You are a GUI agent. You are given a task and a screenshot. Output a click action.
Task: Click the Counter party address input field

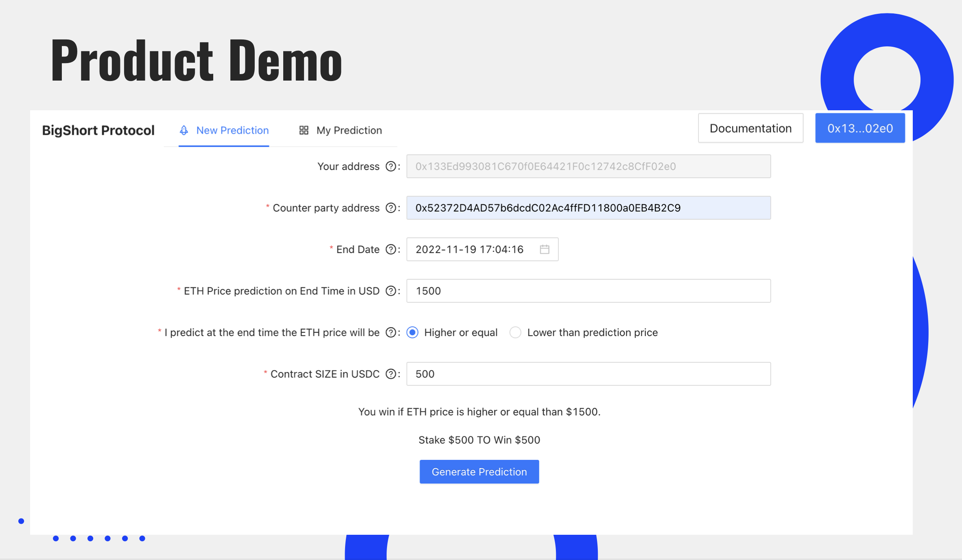588,208
